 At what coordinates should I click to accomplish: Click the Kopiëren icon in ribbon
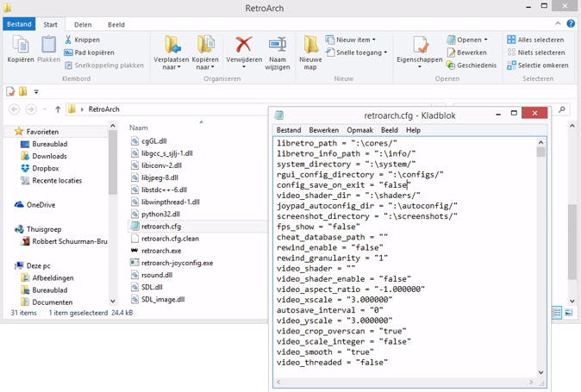coord(20,45)
